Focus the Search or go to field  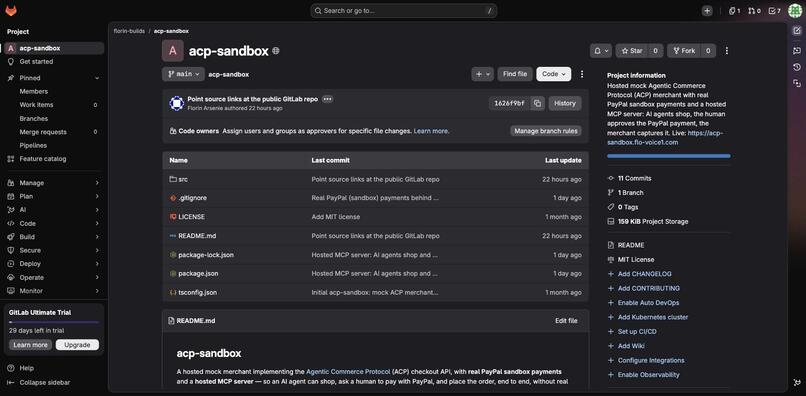tap(404, 11)
